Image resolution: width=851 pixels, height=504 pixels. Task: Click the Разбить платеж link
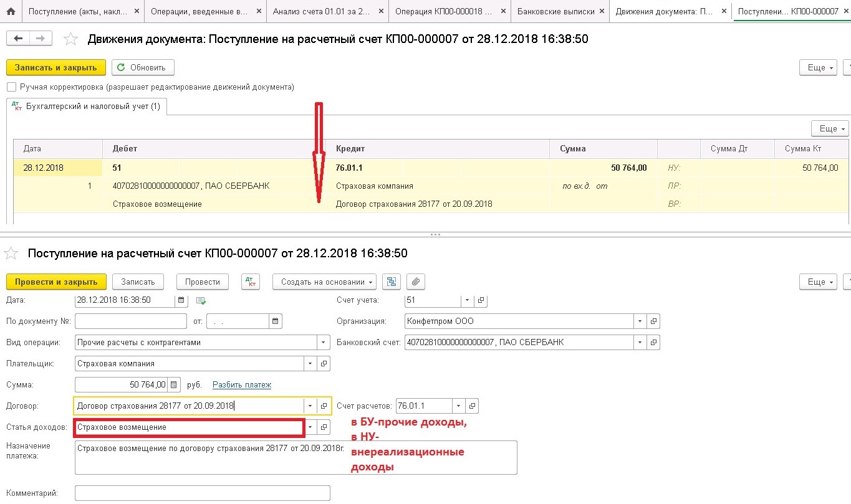[242, 385]
